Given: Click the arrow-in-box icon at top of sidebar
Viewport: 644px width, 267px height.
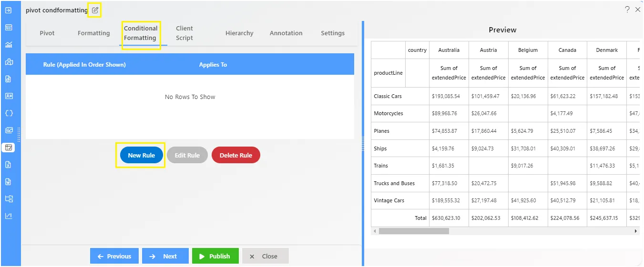Looking at the screenshot, I should [x=9, y=10].
